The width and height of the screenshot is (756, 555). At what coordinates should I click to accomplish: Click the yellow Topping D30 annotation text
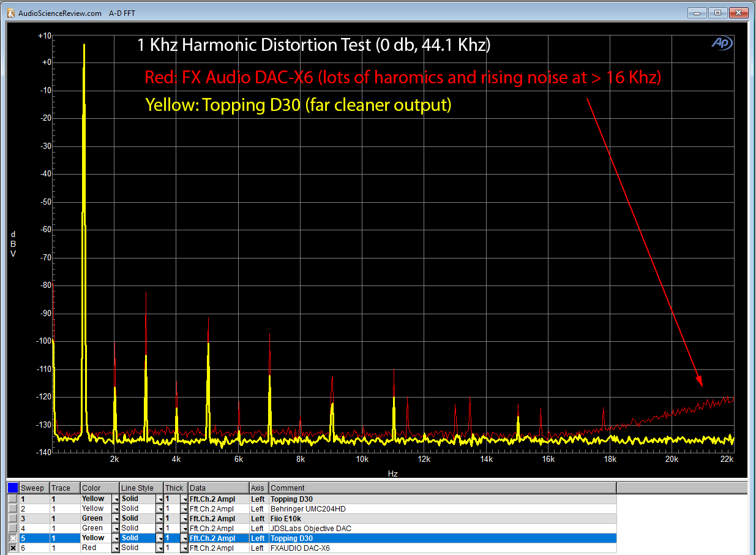tap(298, 105)
